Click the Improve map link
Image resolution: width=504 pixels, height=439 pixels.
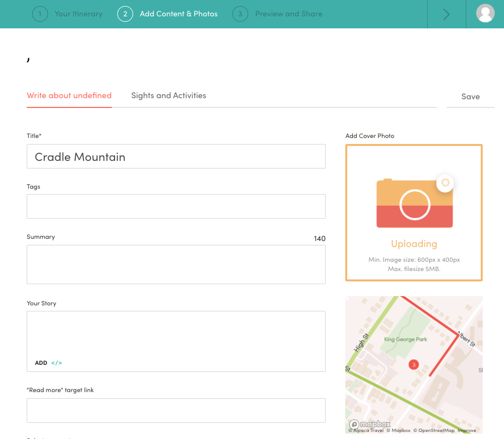[466, 431]
